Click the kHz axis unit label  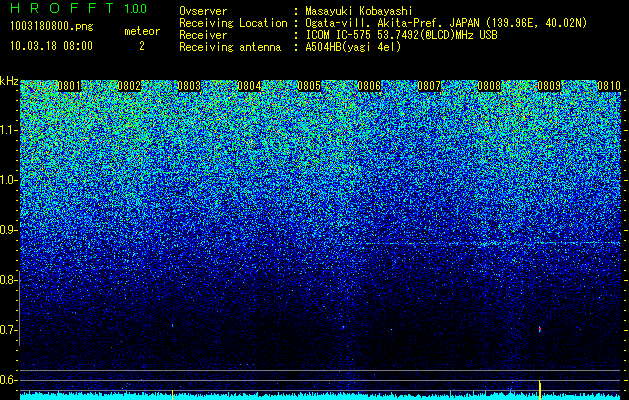pyautogui.click(x=9, y=81)
